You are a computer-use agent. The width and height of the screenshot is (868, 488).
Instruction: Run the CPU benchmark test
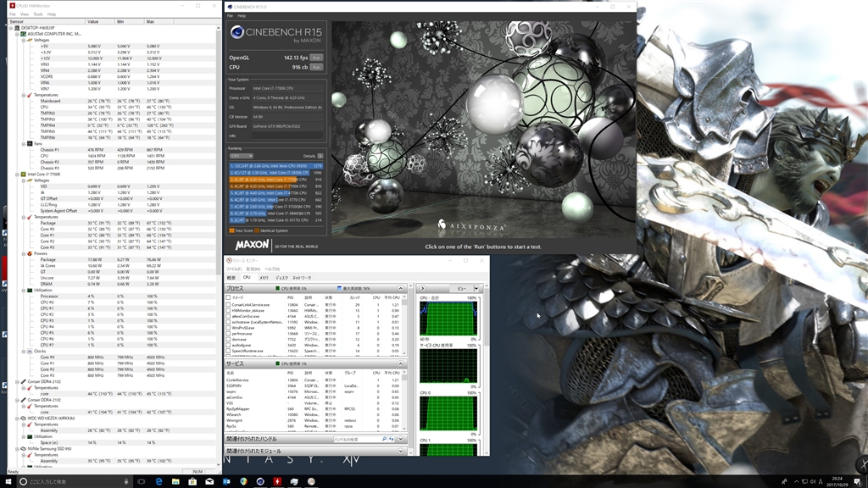click(316, 66)
